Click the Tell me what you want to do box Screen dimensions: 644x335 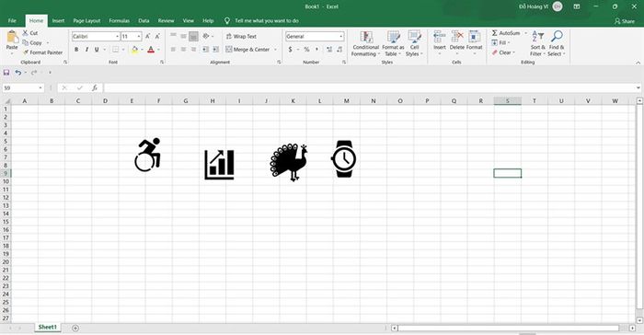pyautogui.click(x=267, y=20)
